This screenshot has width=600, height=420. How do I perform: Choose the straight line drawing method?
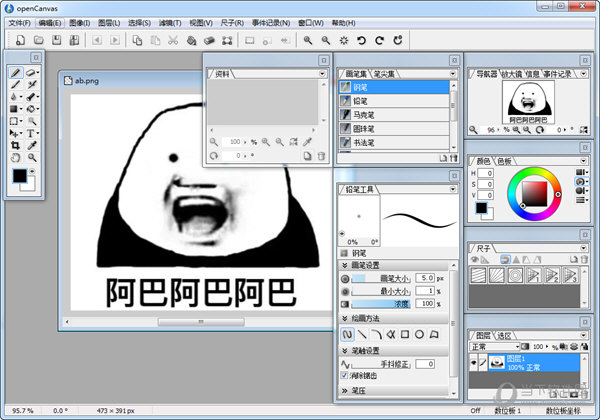point(362,335)
